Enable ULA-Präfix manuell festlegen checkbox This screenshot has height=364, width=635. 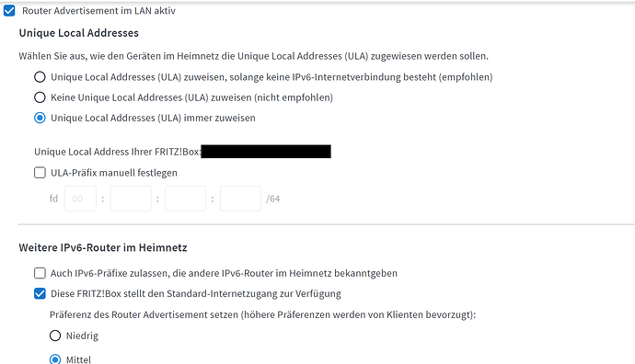click(x=40, y=173)
